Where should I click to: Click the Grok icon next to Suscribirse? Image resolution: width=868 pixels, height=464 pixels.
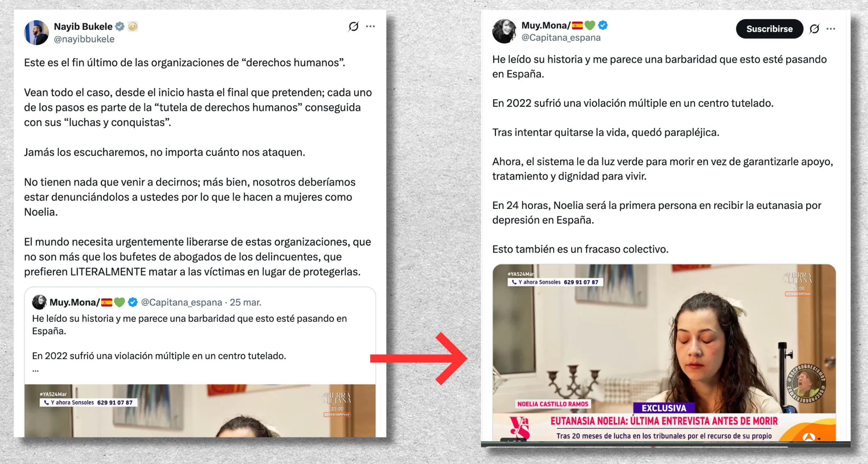click(814, 29)
